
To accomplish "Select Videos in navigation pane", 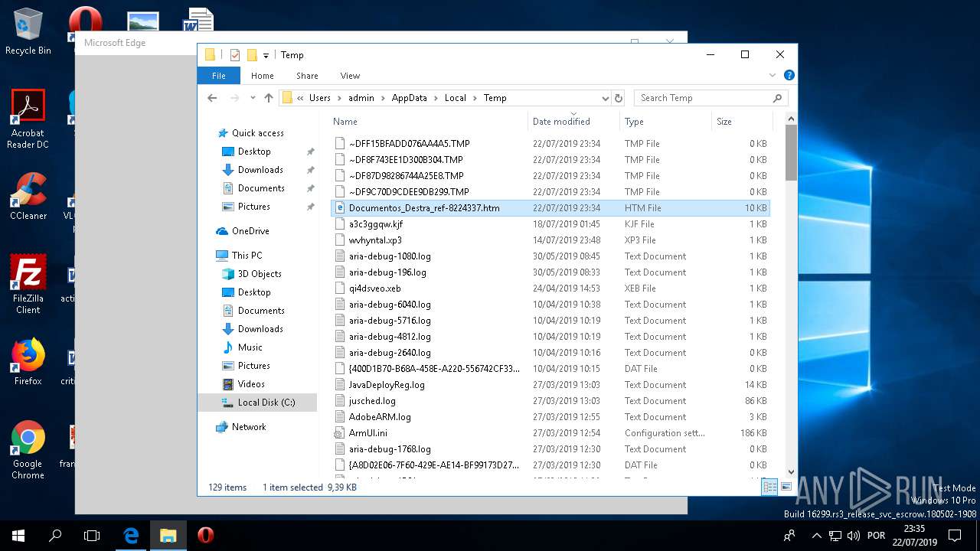I will pos(251,384).
